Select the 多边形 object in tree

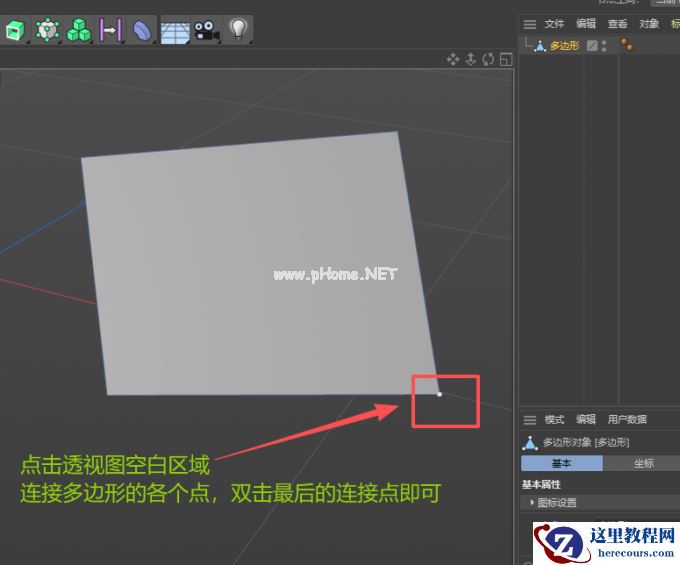[565, 46]
